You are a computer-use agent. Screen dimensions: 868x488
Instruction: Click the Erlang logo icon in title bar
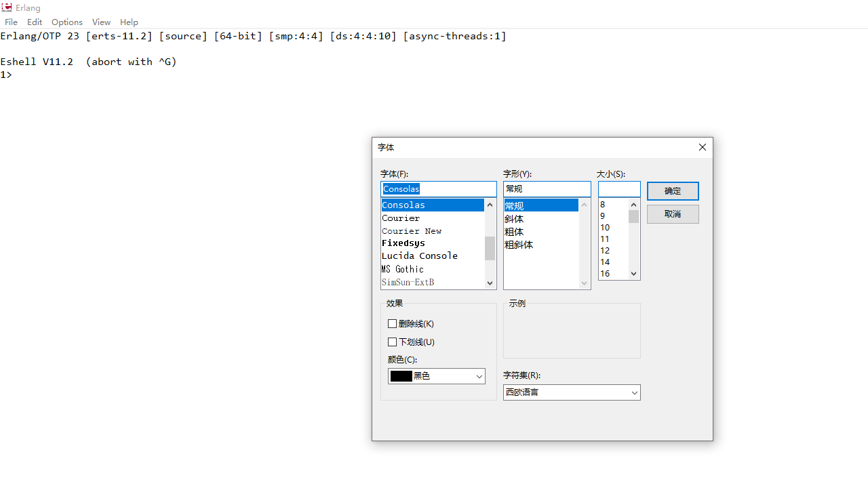coord(7,7)
